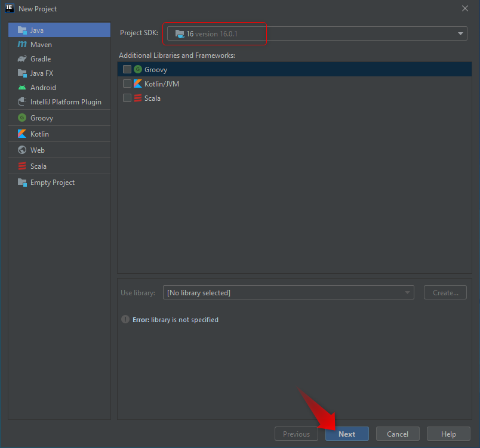Click the Previous button

pyautogui.click(x=296, y=434)
